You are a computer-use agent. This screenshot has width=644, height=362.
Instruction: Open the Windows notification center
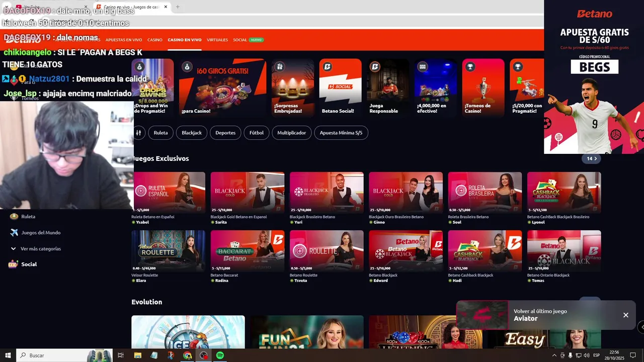[x=633, y=355]
